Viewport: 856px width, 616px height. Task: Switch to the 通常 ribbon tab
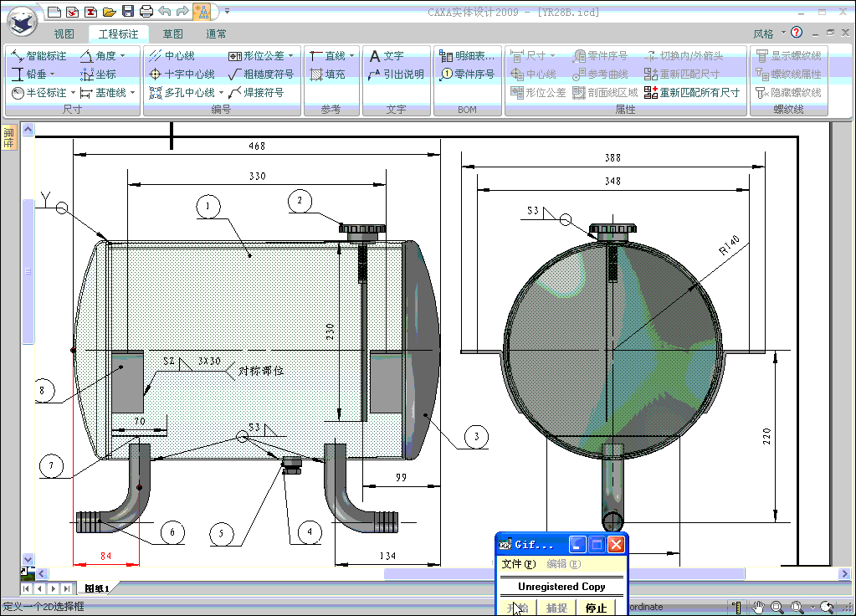tap(216, 33)
